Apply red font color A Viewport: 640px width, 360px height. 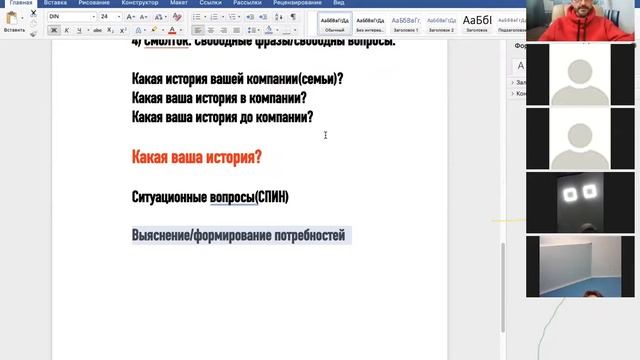point(172,30)
